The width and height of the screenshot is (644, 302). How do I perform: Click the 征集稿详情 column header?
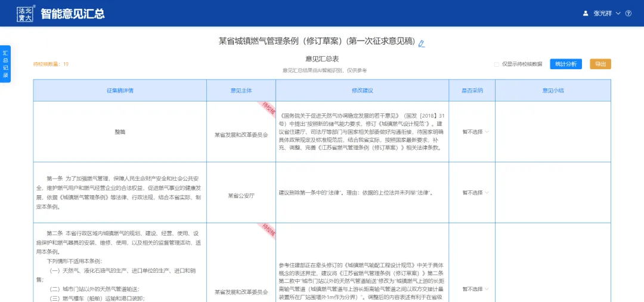(120, 91)
